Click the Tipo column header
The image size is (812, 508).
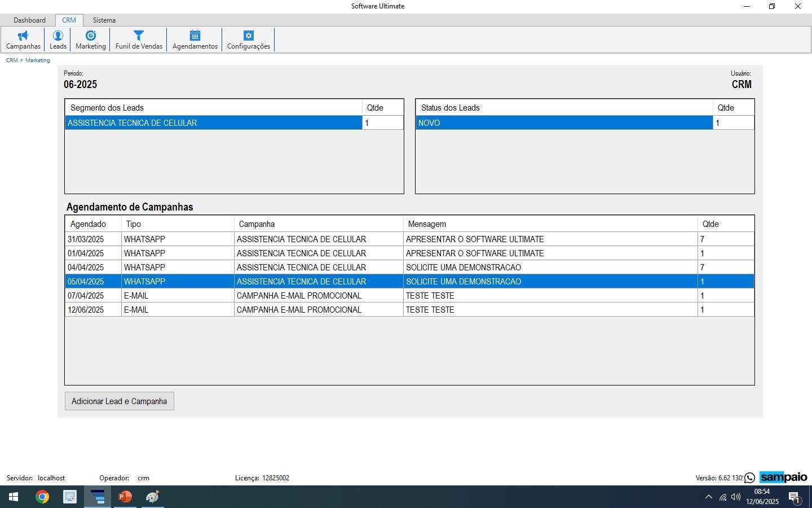(x=178, y=224)
